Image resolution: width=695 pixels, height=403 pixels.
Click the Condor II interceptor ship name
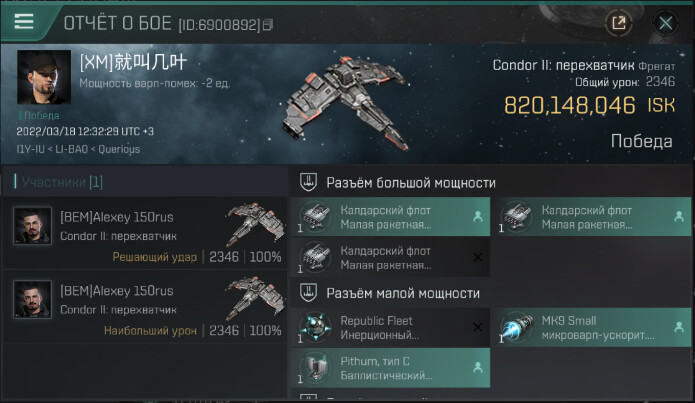(563, 66)
